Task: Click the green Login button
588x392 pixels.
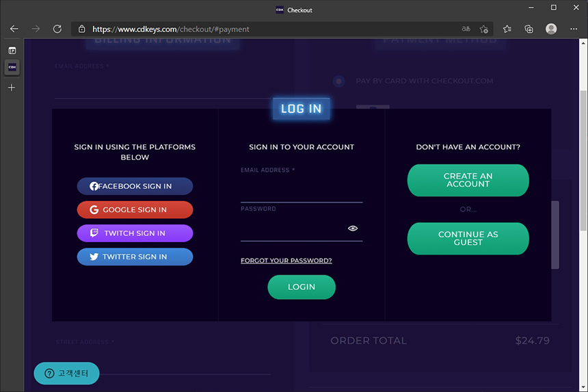Action: pyautogui.click(x=302, y=287)
